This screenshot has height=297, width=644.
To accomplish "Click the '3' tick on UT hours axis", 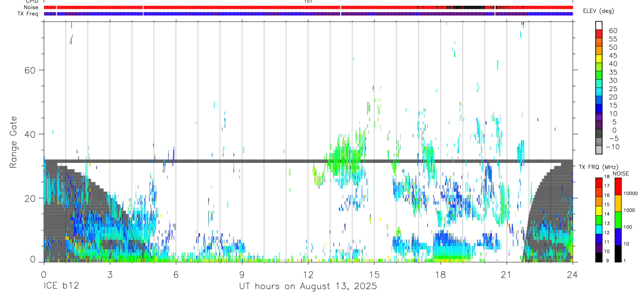I will coord(110,274).
